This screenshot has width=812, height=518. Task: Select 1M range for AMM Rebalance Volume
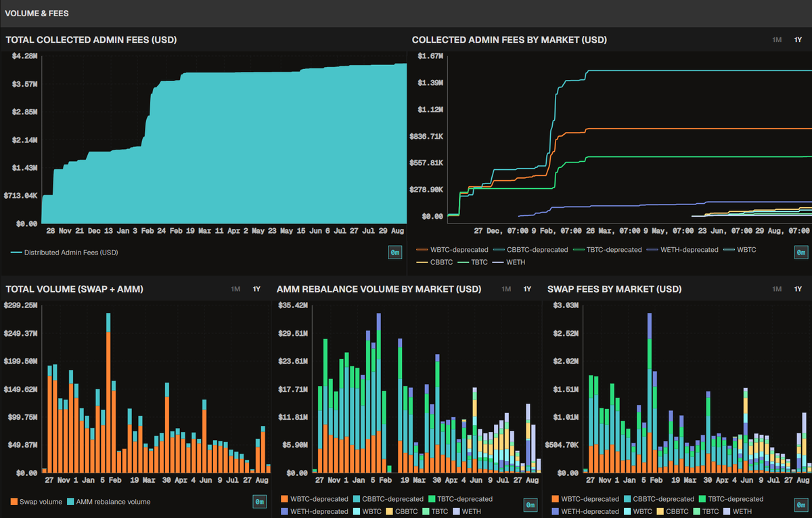pyautogui.click(x=506, y=289)
